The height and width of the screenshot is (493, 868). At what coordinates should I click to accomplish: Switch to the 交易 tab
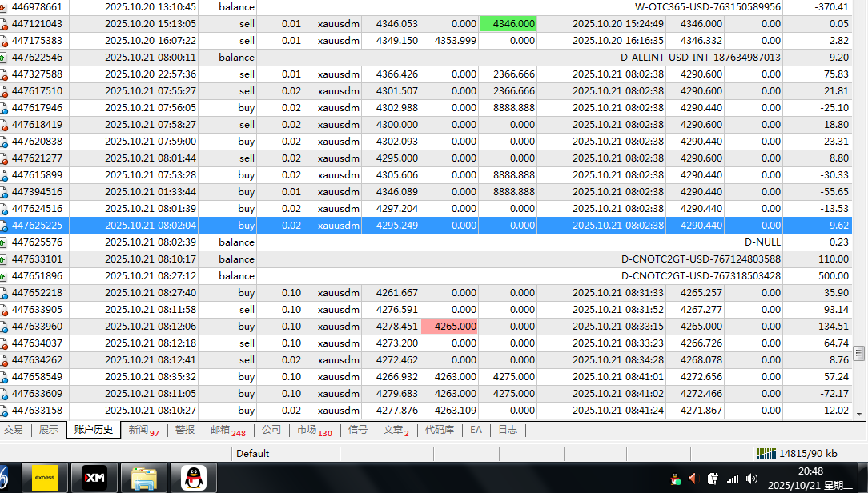click(14, 430)
